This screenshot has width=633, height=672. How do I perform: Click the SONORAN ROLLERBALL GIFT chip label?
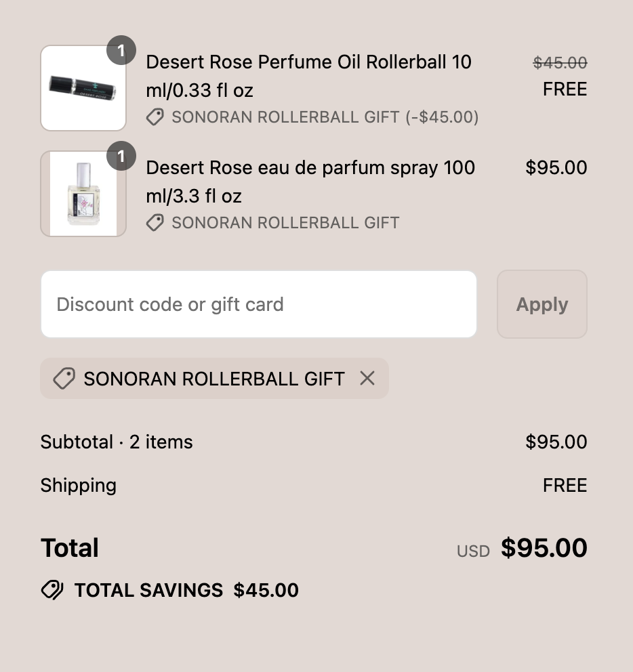tap(214, 379)
